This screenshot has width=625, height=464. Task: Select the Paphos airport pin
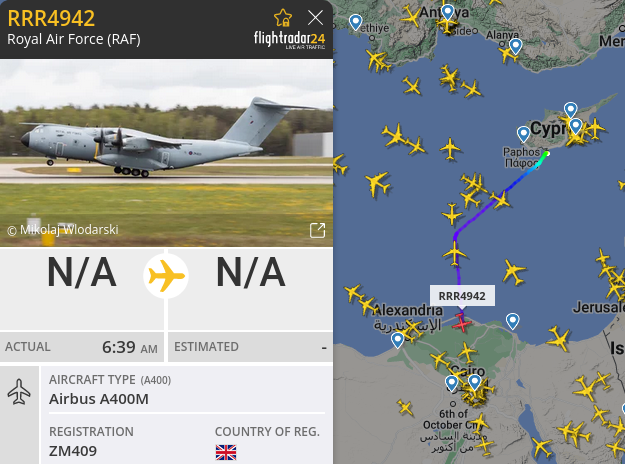(523, 134)
